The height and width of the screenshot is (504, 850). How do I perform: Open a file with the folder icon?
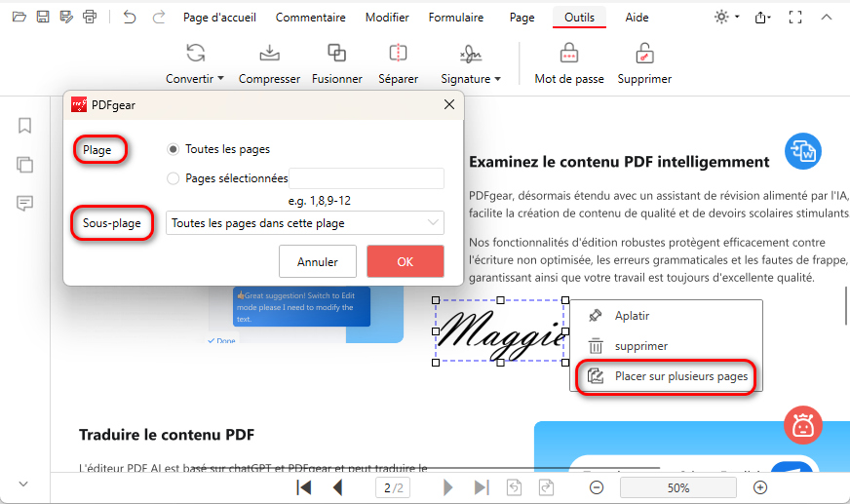click(x=19, y=18)
